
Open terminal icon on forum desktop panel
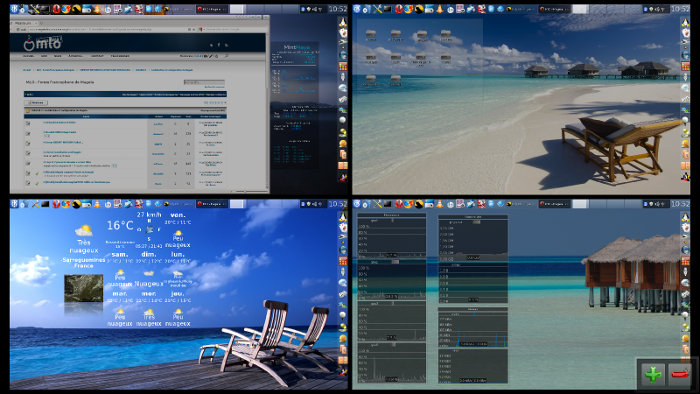click(45, 9)
